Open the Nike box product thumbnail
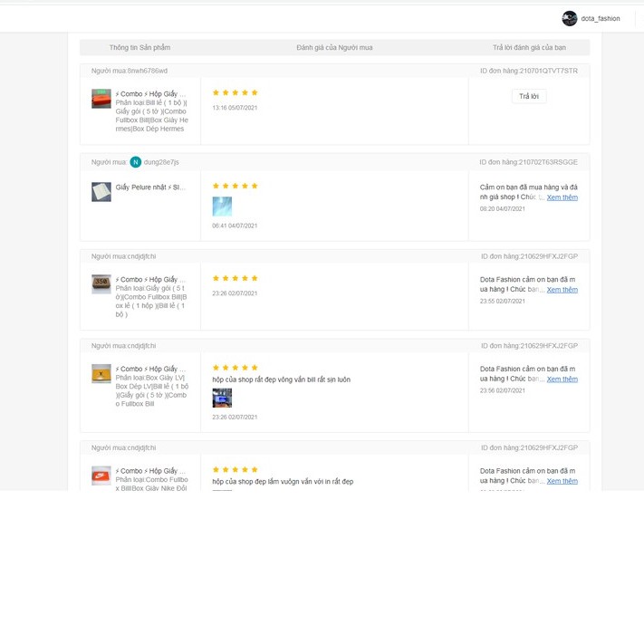 point(101,476)
